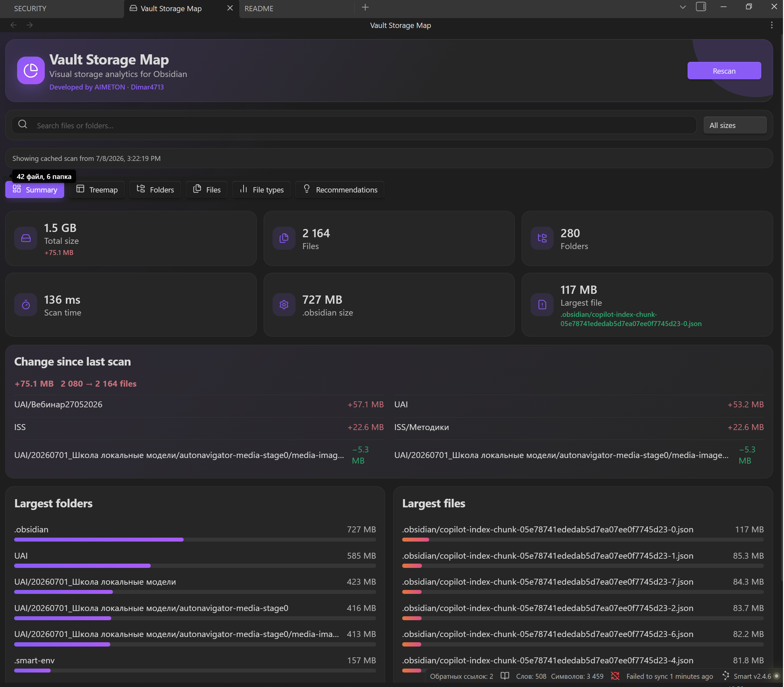Click the Rescan button

[x=724, y=71]
